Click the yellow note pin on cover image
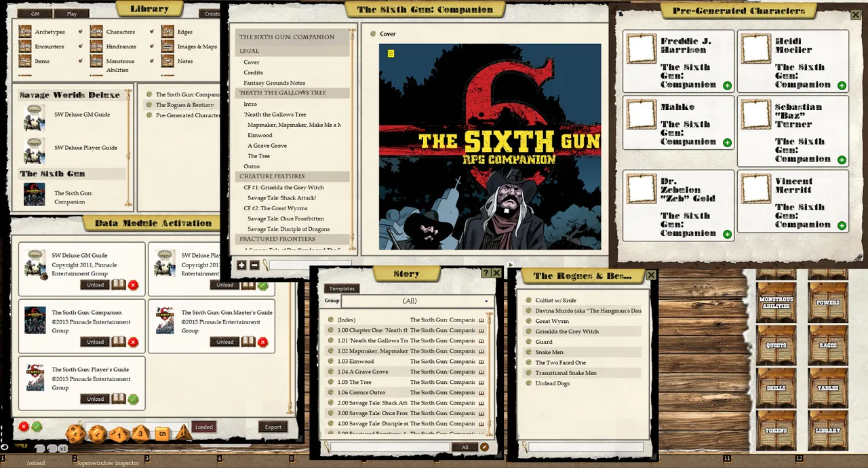The width and height of the screenshot is (868, 468). click(x=391, y=54)
